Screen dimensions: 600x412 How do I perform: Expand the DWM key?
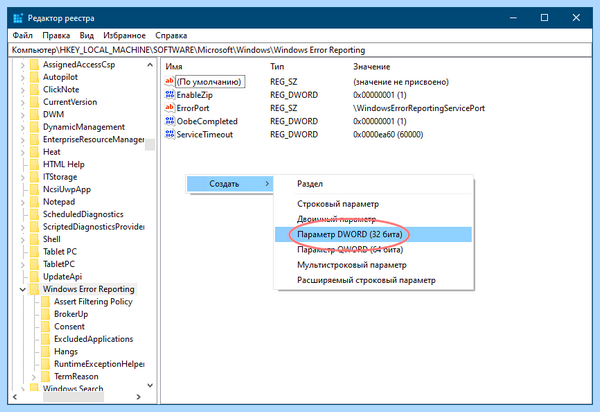click(x=23, y=115)
